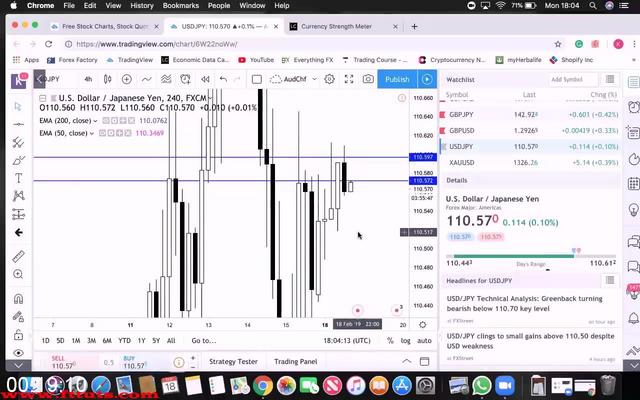The image size is (640, 400).
Task: Click the blue Publish button
Action: 397,79
